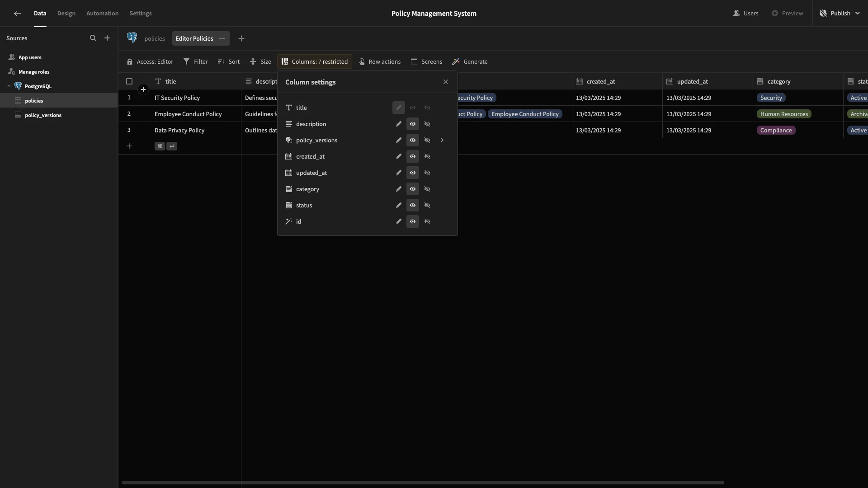Image resolution: width=868 pixels, height=488 pixels.
Task: Open Screens menu
Action: [x=427, y=62]
